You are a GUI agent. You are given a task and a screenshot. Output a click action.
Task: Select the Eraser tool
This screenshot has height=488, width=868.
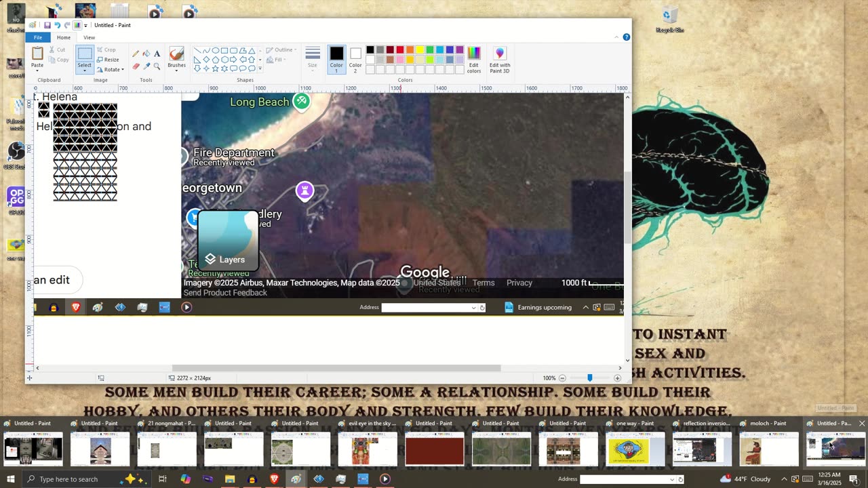pos(136,66)
